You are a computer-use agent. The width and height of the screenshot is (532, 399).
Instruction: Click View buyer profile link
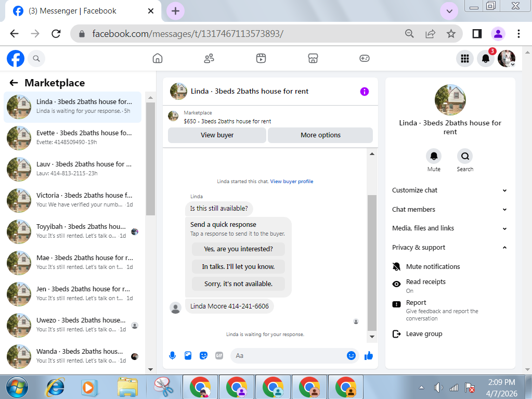(291, 182)
